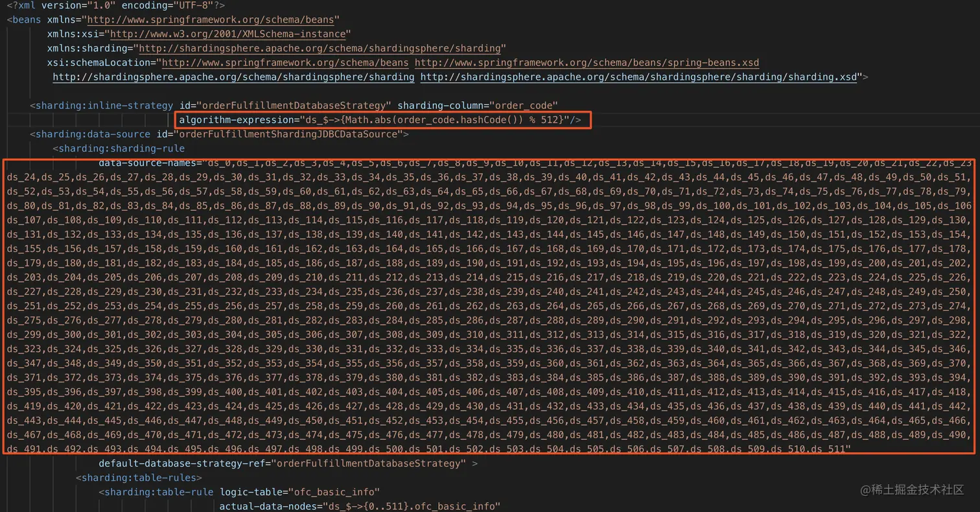
Task: Open the beans xmlns URL after <beans
Action: (210, 20)
